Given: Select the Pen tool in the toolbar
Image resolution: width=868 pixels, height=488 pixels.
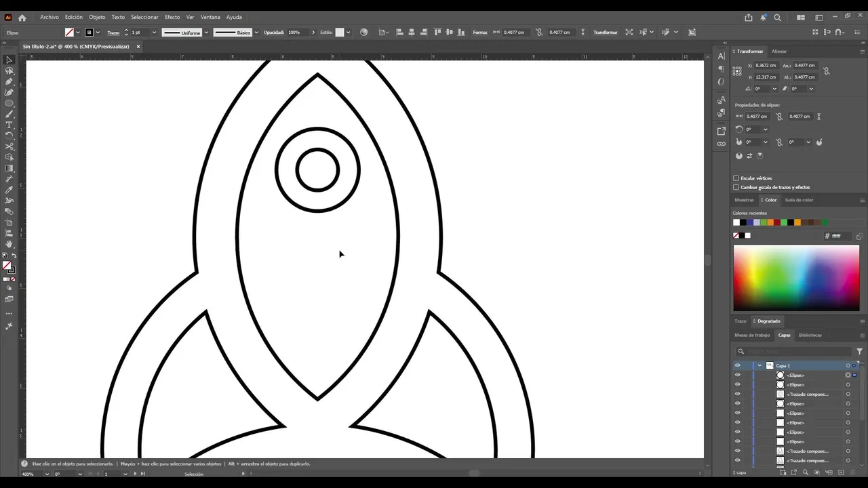Looking at the screenshot, I should point(9,81).
